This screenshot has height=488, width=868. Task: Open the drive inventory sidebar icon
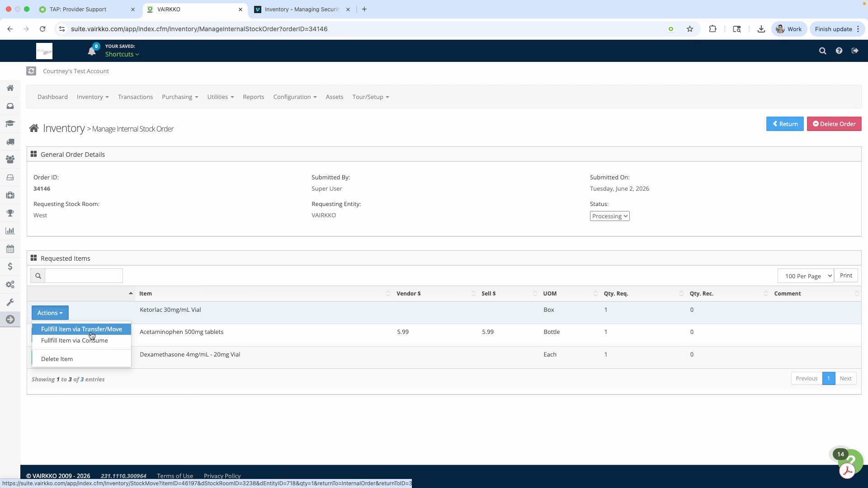[10, 178]
